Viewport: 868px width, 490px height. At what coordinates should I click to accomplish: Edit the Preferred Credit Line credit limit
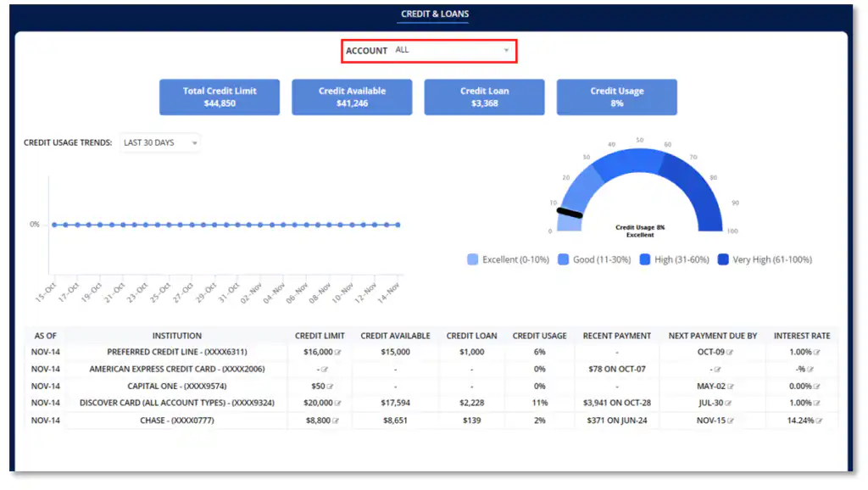point(337,351)
